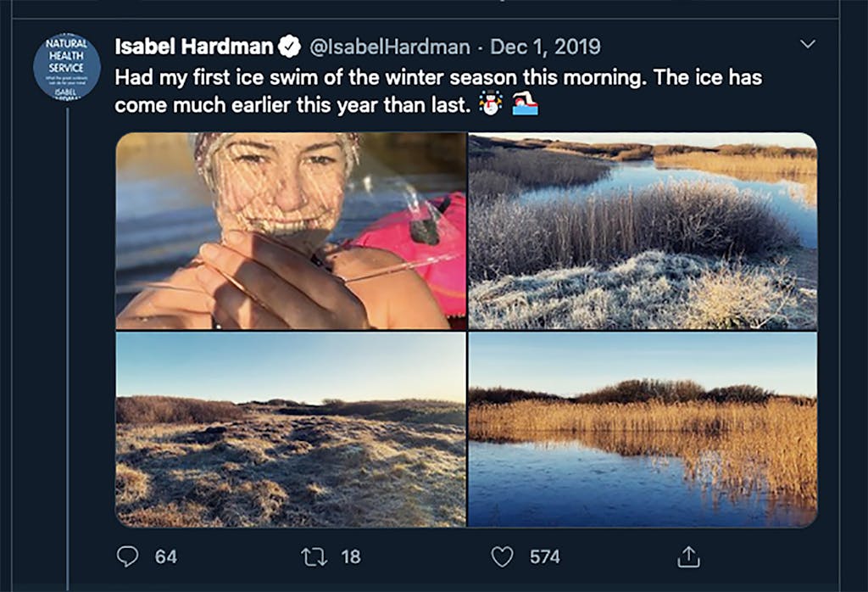
Task: Open the @IsabelHardman handle link
Action: click(x=390, y=47)
